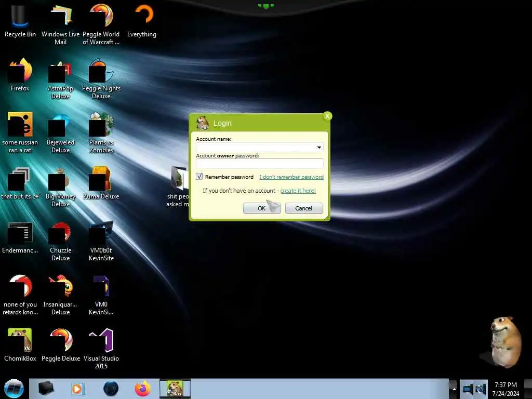Click the Windows Start orb
Screen dimensions: 532x399
(14, 389)
